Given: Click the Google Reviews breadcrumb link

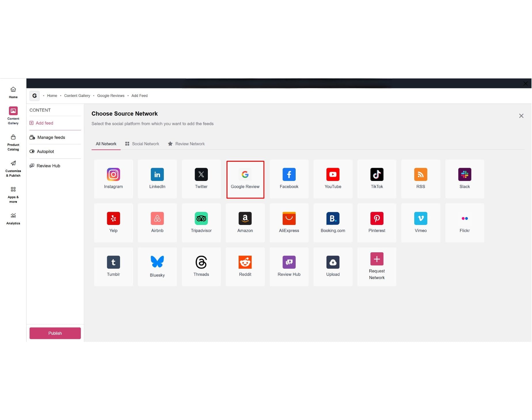Looking at the screenshot, I should [111, 96].
